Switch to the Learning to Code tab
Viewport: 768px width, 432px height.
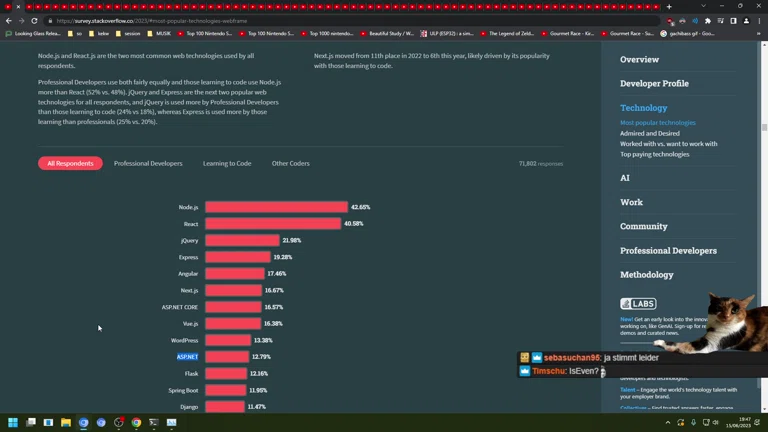tap(227, 163)
